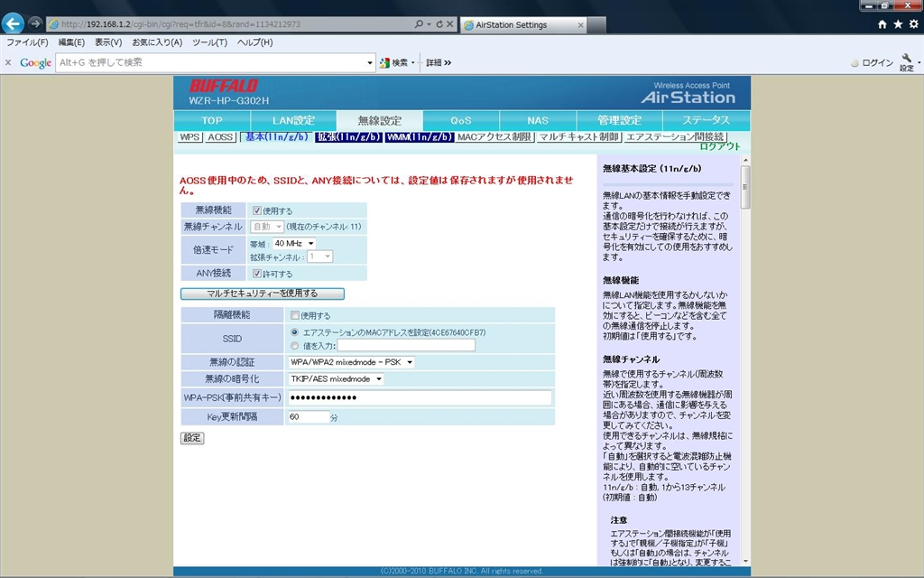Click help panel scroll up arrow
Image resolution: width=924 pixels, height=578 pixels.
[x=744, y=160]
